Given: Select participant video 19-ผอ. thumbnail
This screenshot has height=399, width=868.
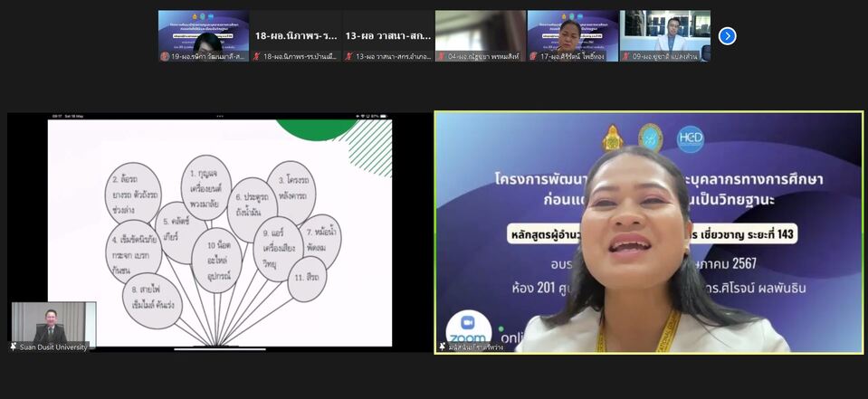Looking at the screenshot, I should (x=203, y=36).
